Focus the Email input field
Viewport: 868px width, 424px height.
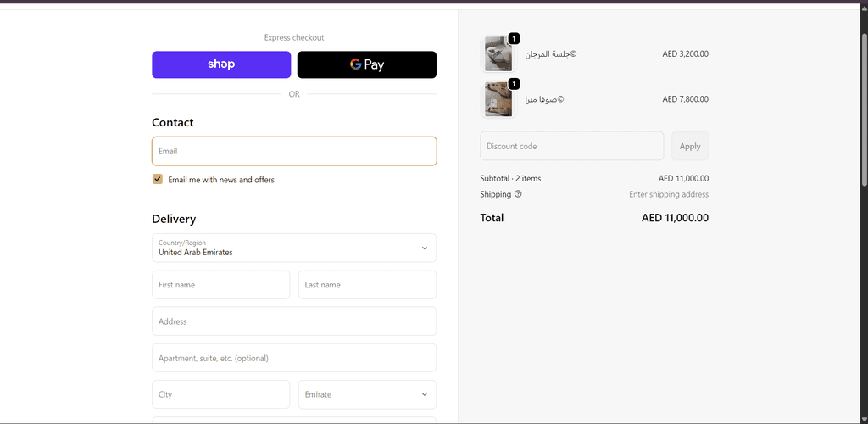point(294,151)
